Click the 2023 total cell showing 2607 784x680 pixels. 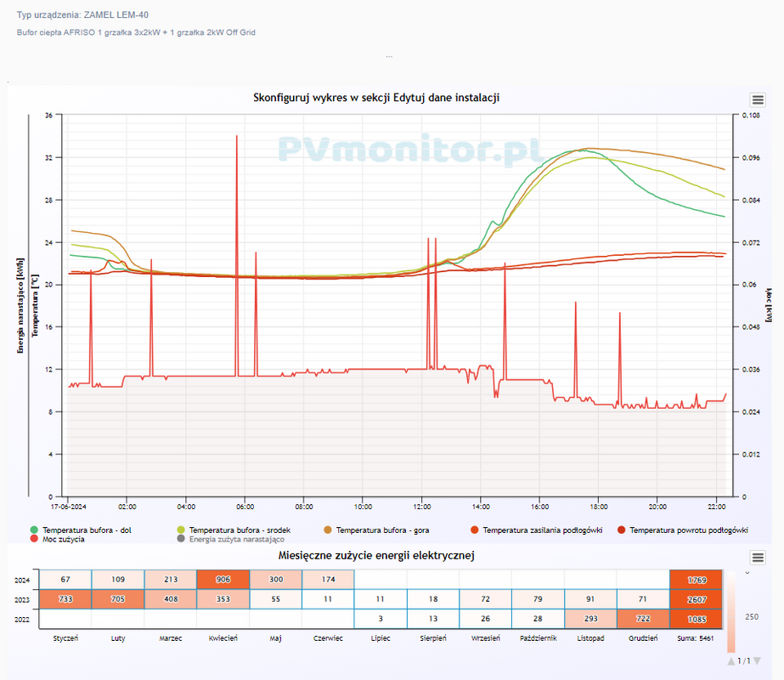[x=695, y=599]
